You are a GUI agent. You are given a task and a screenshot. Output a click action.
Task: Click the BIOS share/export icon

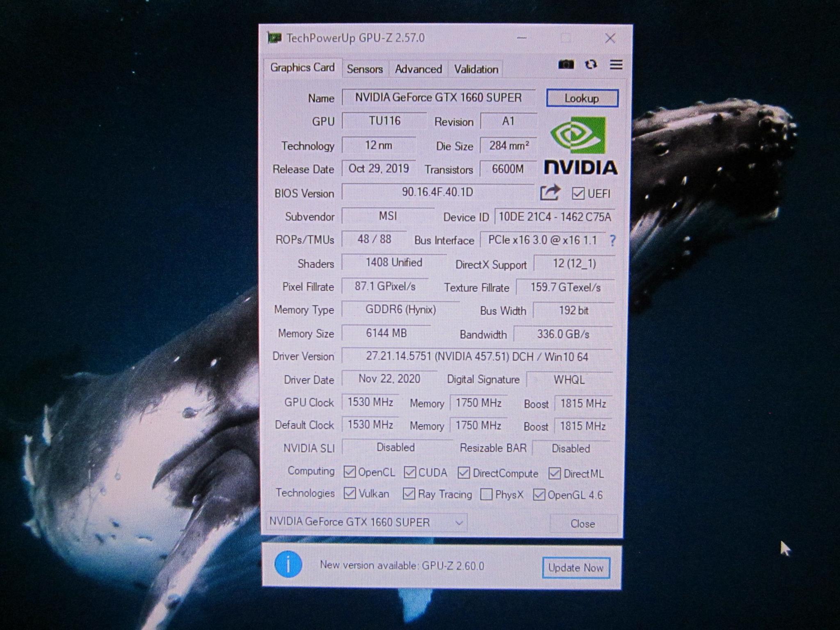click(550, 192)
